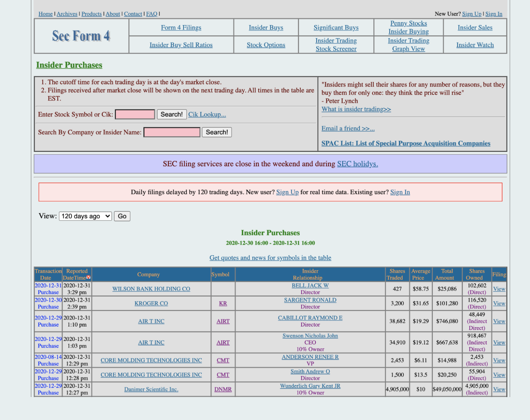Open AIR T INC in Swenson row
Screen dimensions: 530x420
pos(151,342)
